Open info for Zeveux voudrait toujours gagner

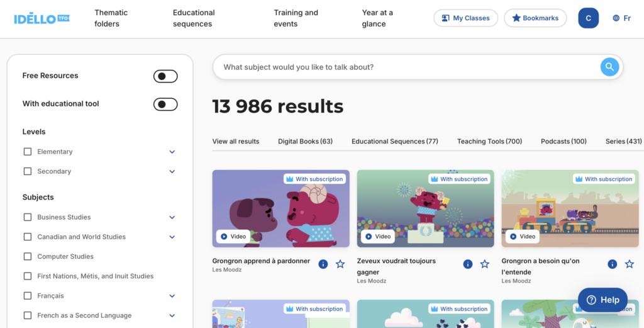[x=468, y=264]
